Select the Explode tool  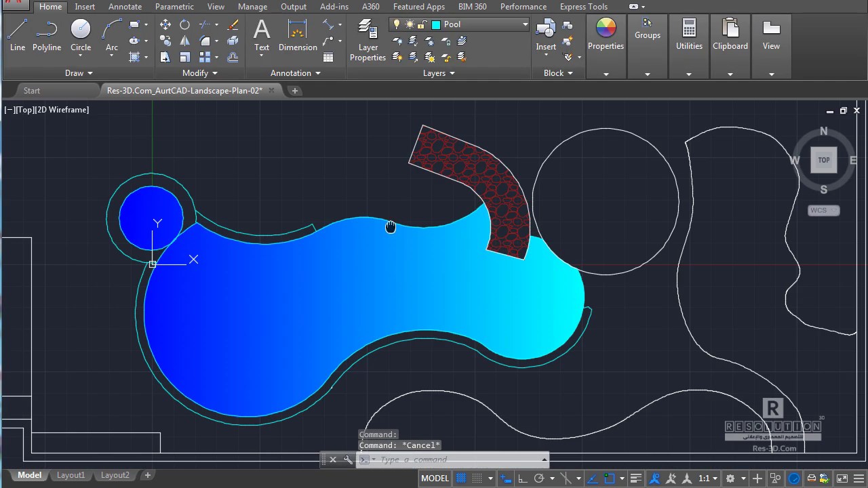(x=233, y=41)
